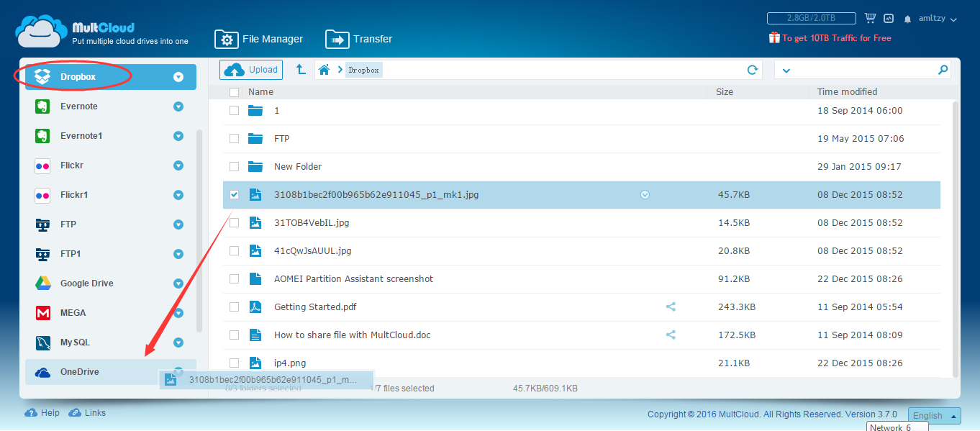Sort by the Size column header
Viewport: 980px width, 431px height.
click(725, 92)
